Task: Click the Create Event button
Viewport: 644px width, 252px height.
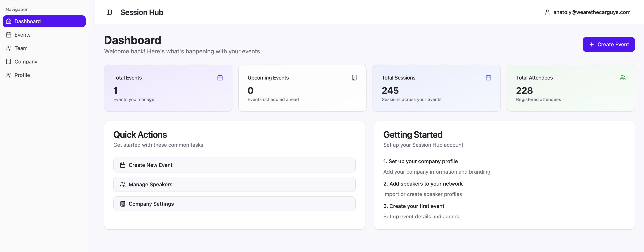Action: (609, 44)
